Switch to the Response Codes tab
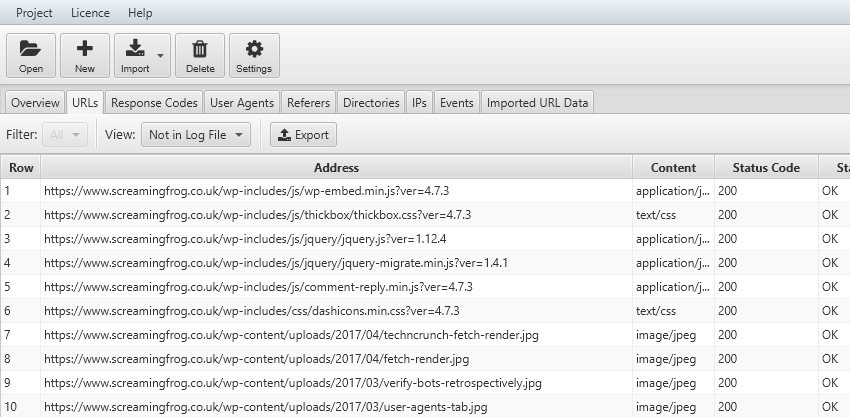Screen dimensions: 850x417 click(x=155, y=103)
